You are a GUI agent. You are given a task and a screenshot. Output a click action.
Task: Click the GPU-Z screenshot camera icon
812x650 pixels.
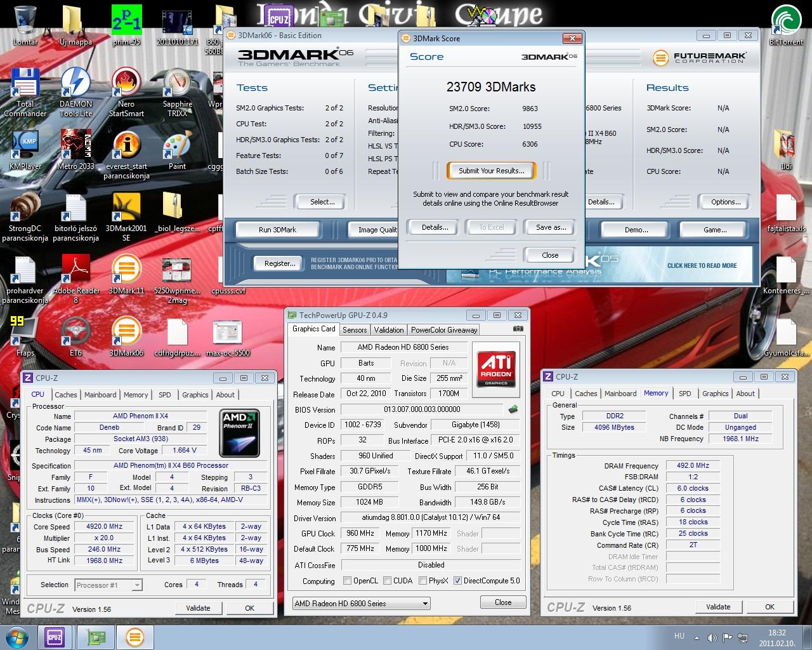point(518,329)
